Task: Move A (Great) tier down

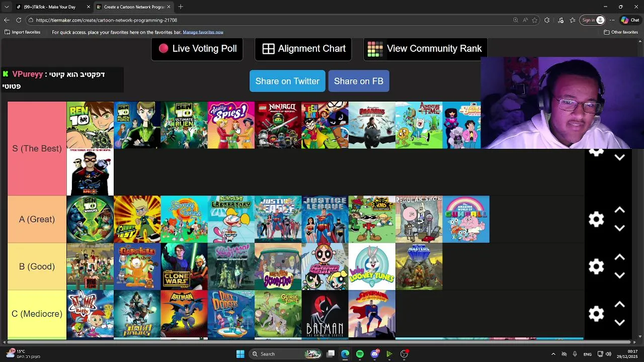Action: (x=619, y=228)
